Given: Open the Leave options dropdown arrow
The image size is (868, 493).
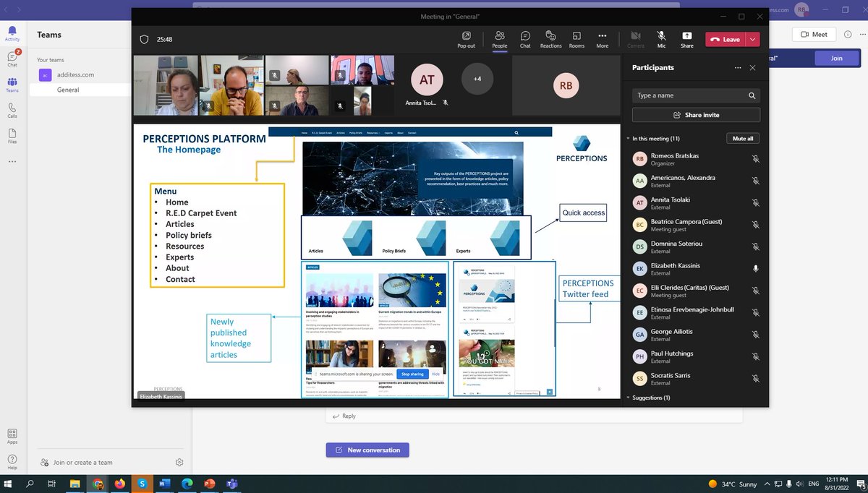Looking at the screenshot, I should point(754,40).
